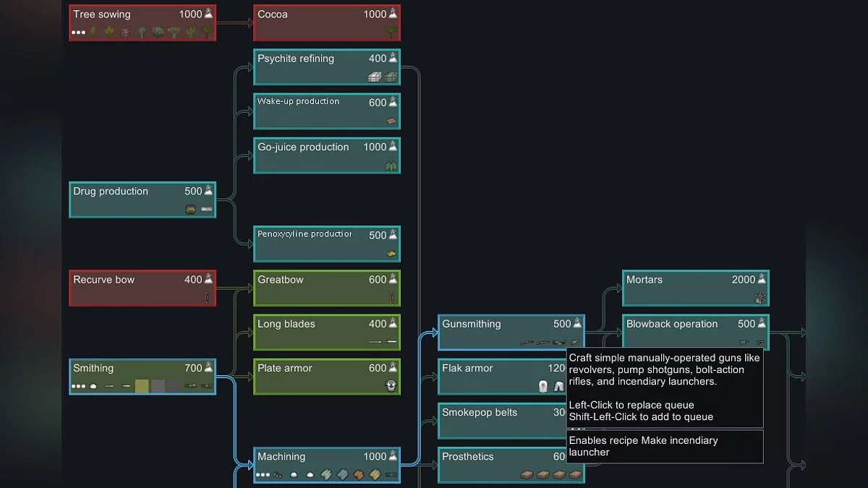
Task: Expand the ellipsis on the Tree sowing node
Action: pos(78,33)
